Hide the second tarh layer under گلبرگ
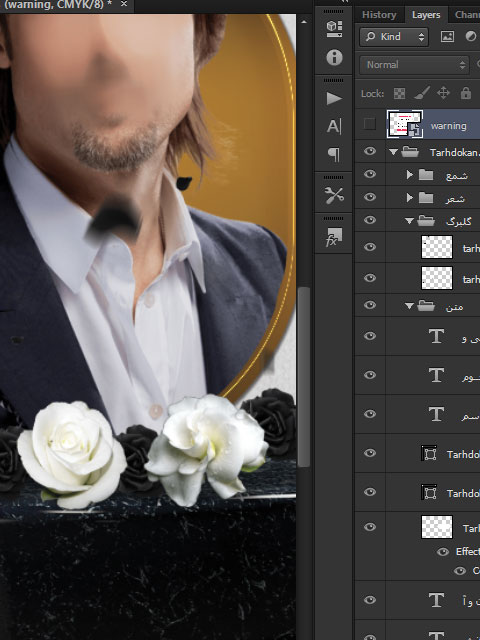 point(370,278)
